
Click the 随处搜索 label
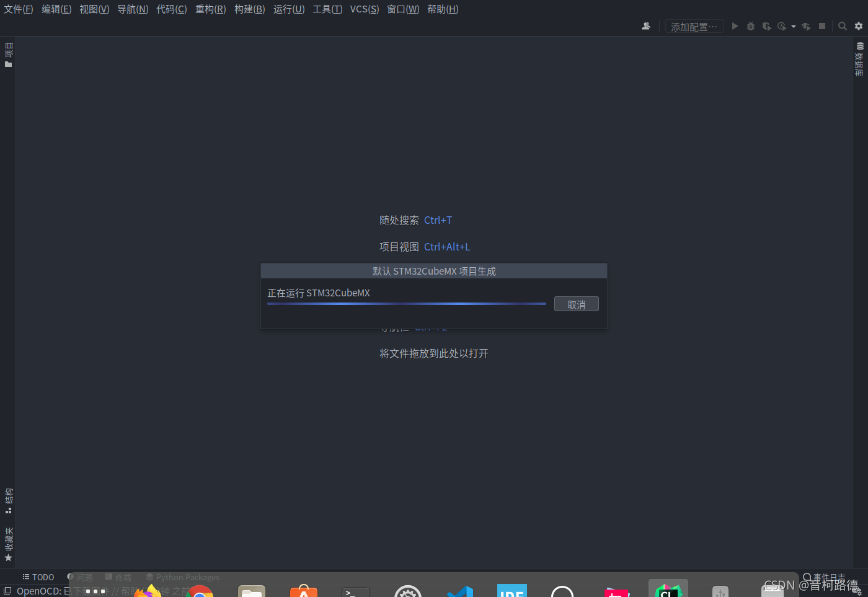pos(399,220)
